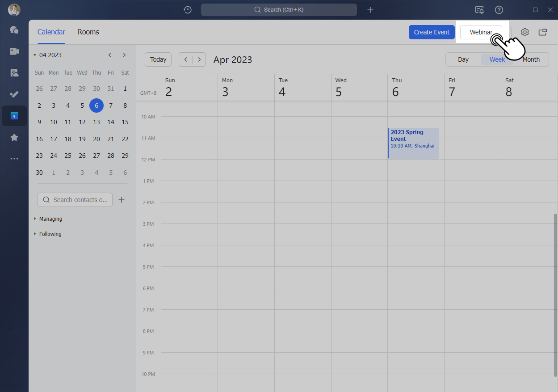This screenshot has width=558, height=392.
Task: Open calendar settings gear icon
Action: [x=525, y=32]
